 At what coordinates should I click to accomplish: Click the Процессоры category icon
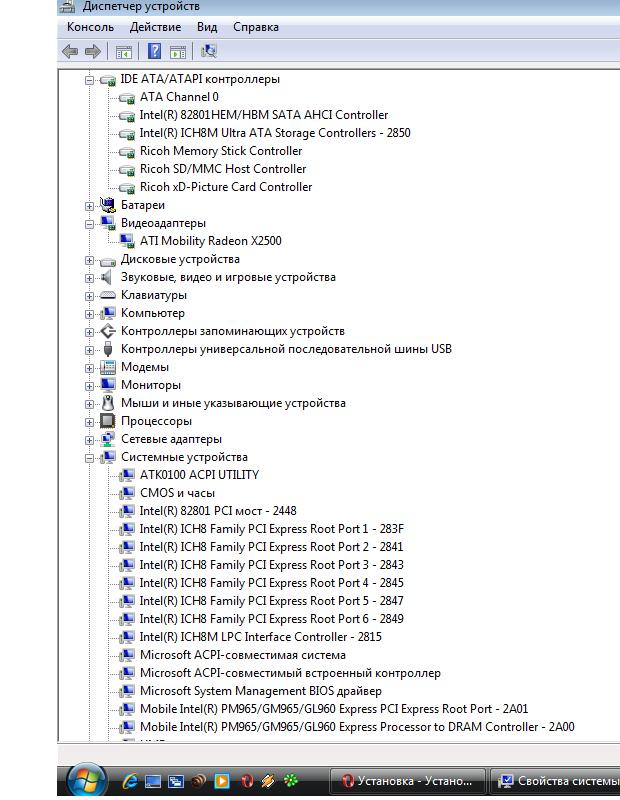[108, 421]
